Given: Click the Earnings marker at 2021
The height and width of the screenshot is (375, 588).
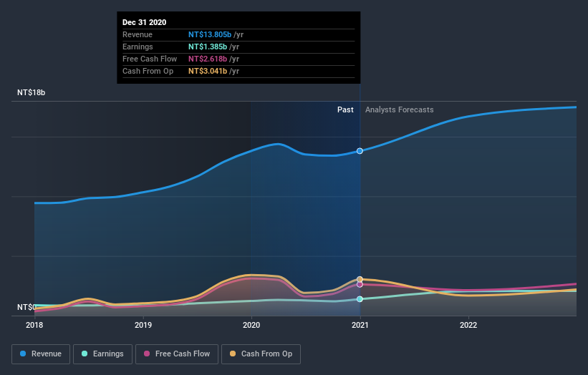Looking at the screenshot, I should pyautogui.click(x=360, y=299).
